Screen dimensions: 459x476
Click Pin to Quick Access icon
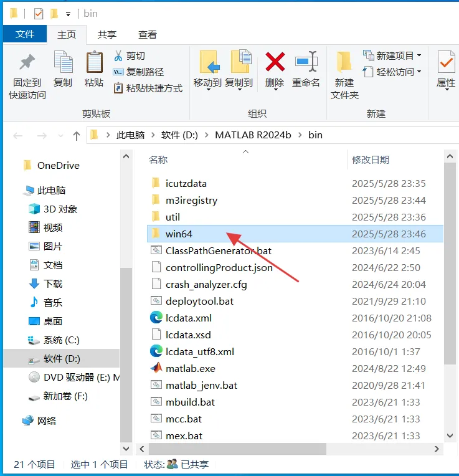point(27,62)
